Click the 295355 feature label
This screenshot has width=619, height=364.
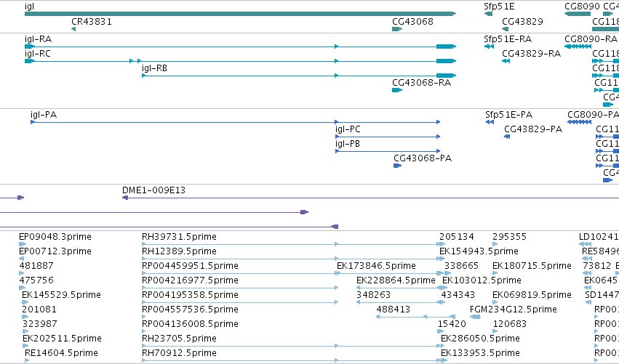tap(509, 237)
